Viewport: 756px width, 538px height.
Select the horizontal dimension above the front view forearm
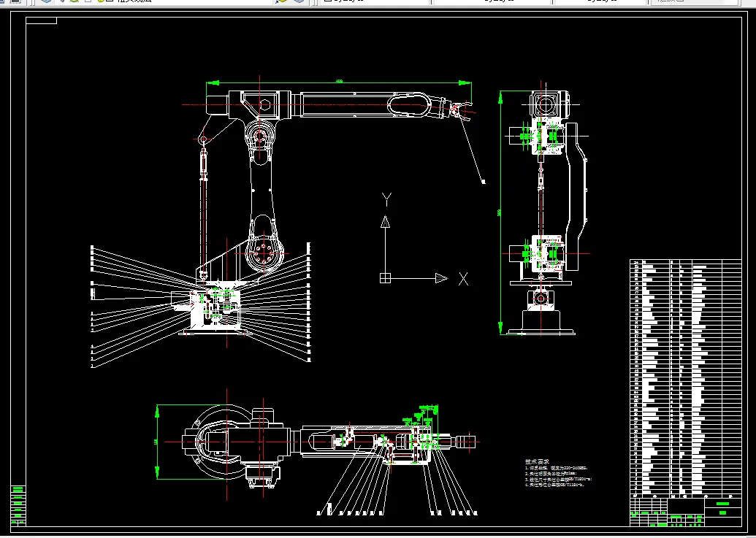[x=339, y=82]
